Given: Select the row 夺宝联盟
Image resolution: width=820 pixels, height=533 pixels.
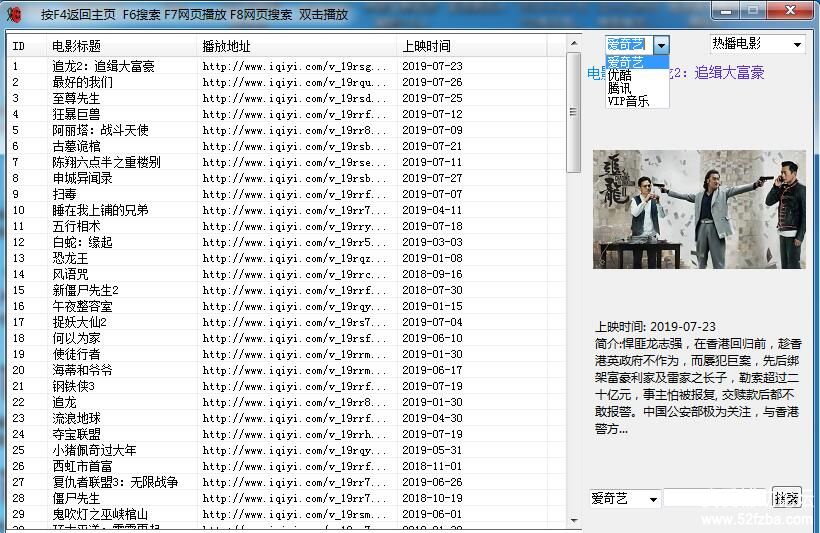Looking at the screenshot, I should tap(287, 434).
